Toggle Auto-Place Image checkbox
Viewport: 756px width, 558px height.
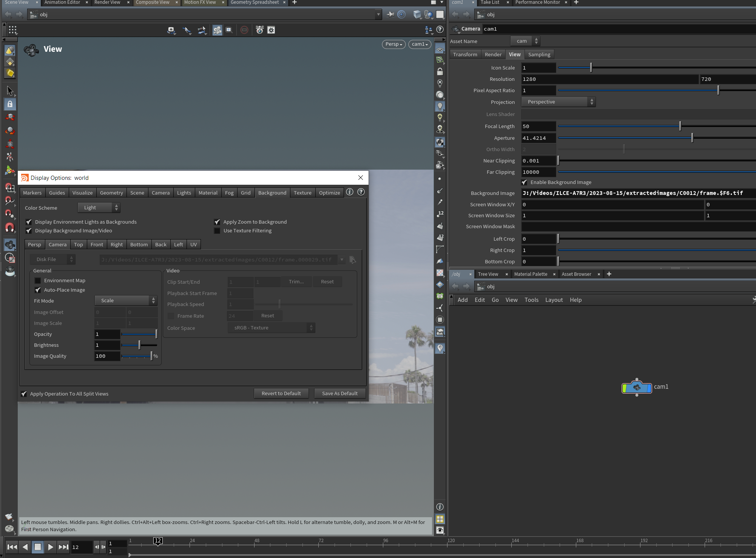coord(38,290)
